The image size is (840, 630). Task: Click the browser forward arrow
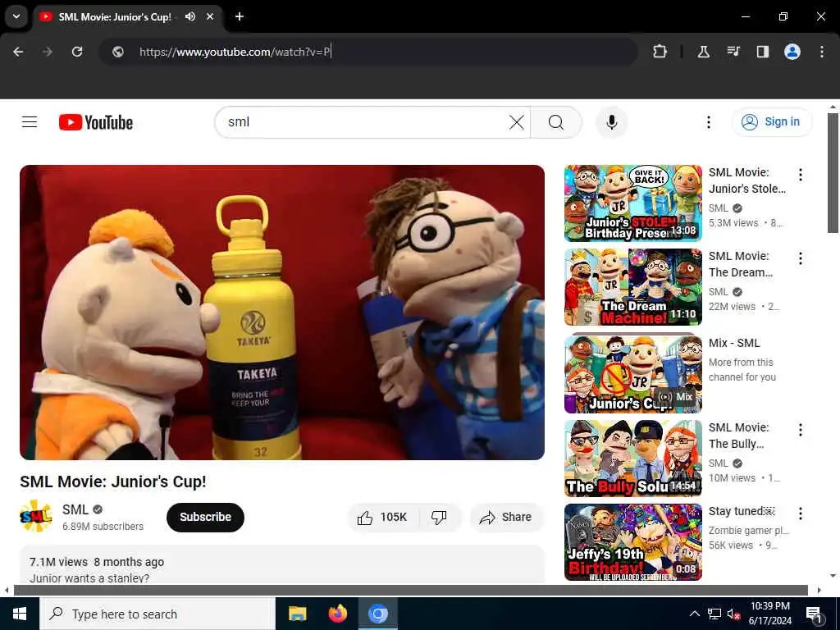click(x=48, y=52)
